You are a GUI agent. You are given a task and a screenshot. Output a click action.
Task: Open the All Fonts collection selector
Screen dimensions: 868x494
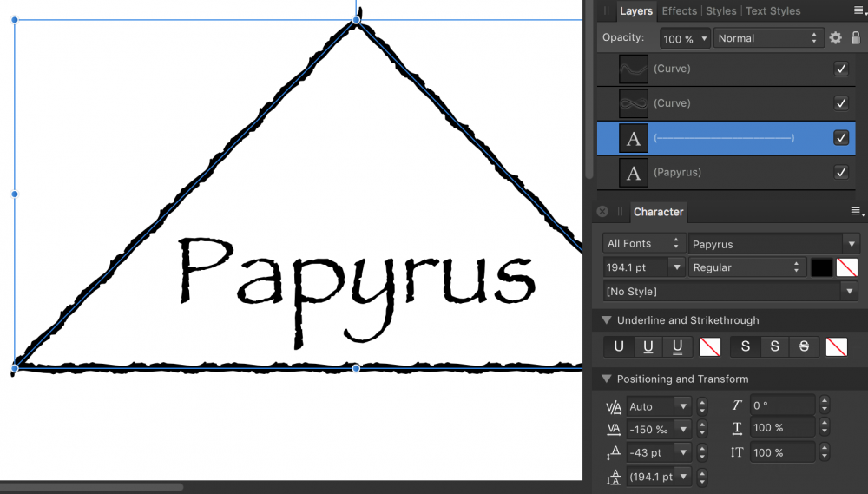pos(643,245)
